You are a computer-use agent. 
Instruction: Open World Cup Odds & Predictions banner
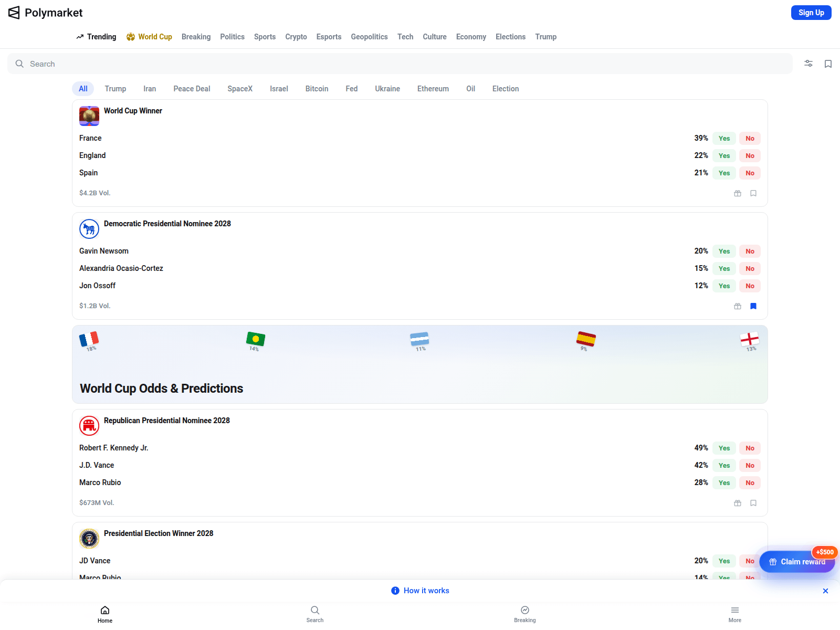tap(420, 364)
